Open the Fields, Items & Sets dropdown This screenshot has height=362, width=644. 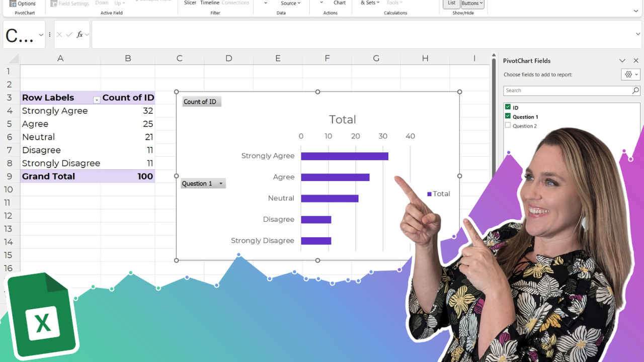pos(370,3)
